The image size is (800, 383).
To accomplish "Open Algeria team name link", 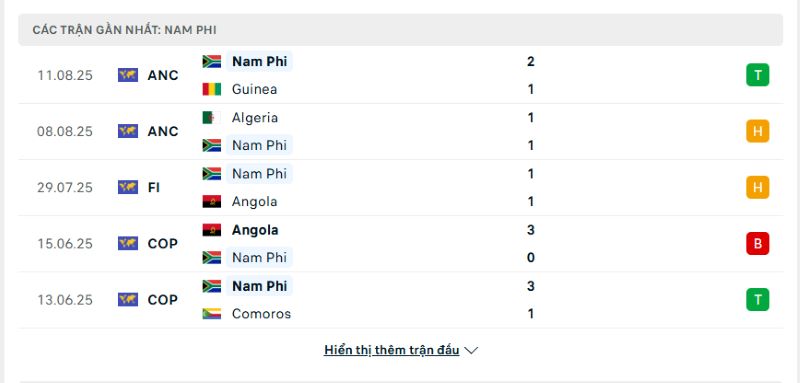I will click(x=255, y=118).
